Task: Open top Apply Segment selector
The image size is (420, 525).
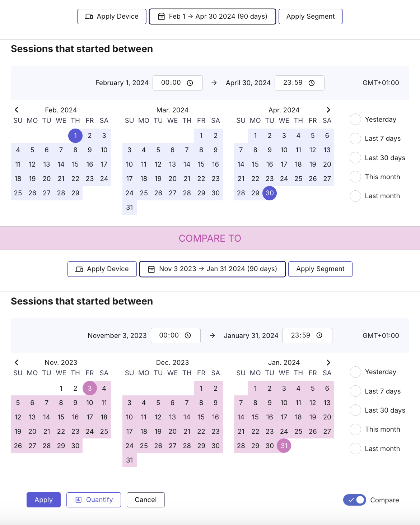Action: pyautogui.click(x=311, y=17)
